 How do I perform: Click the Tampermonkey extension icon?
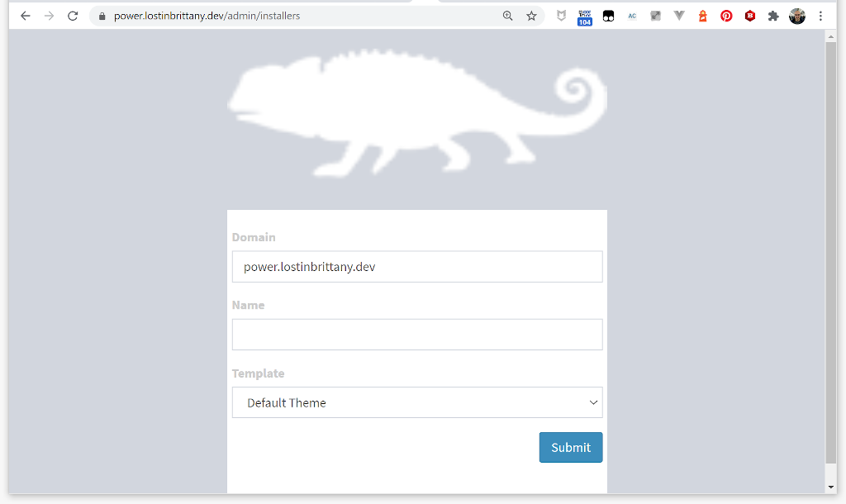(x=609, y=16)
